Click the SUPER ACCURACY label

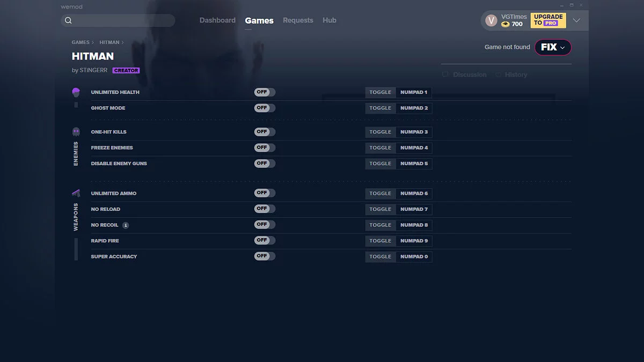tap(114, 256)
